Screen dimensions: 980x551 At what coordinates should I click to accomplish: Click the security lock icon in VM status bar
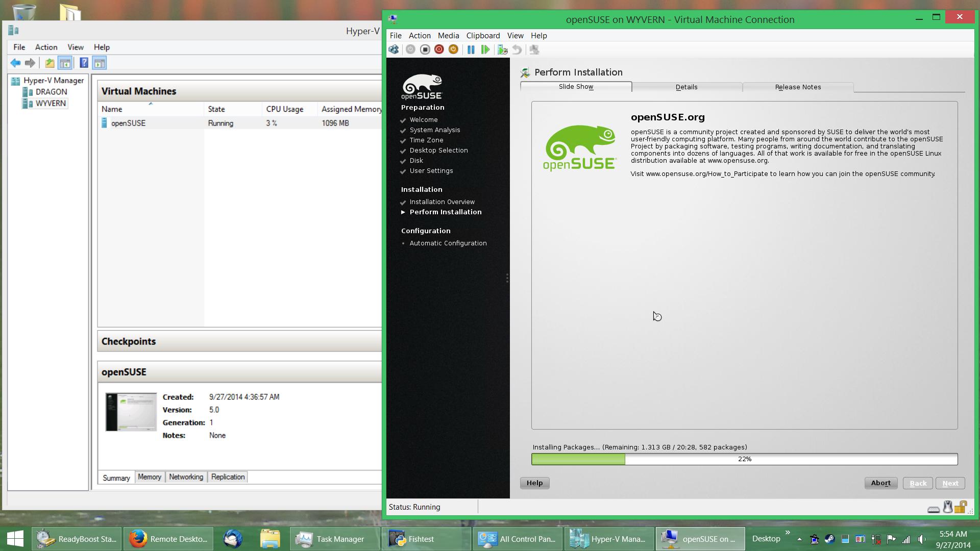point(961,507)
